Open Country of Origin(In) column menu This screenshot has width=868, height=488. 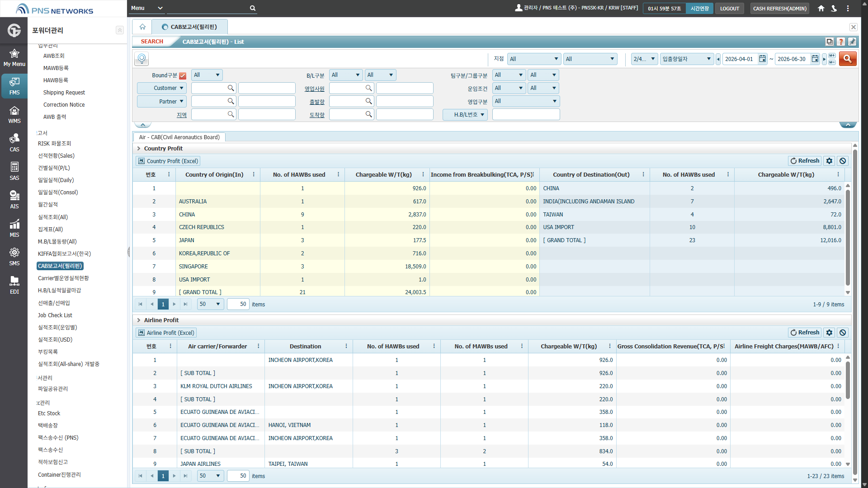[x=253, y=175]
